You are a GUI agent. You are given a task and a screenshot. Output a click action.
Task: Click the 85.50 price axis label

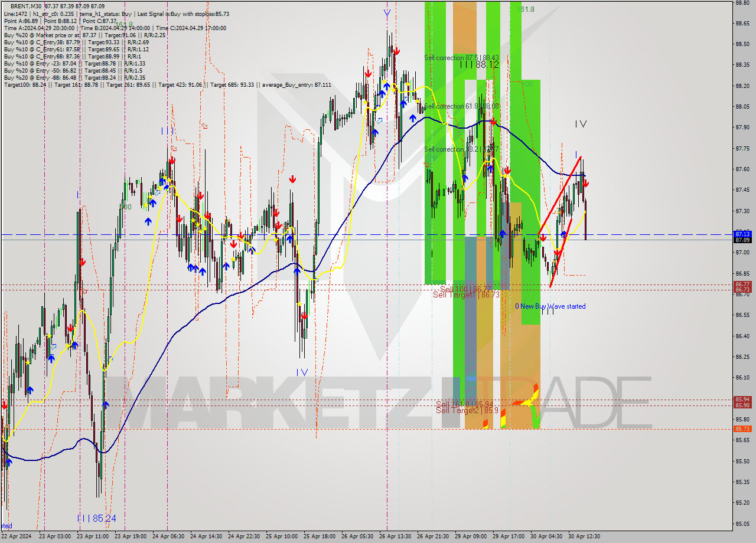[x=742, y=462]
